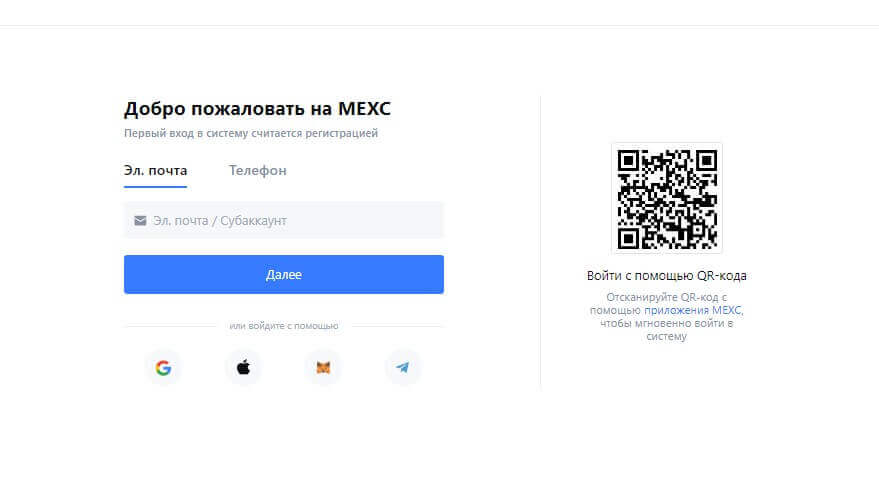Click the чтобы мгновенно войти text line
This screenshot has height=498, width=879.
pos(667,324)
